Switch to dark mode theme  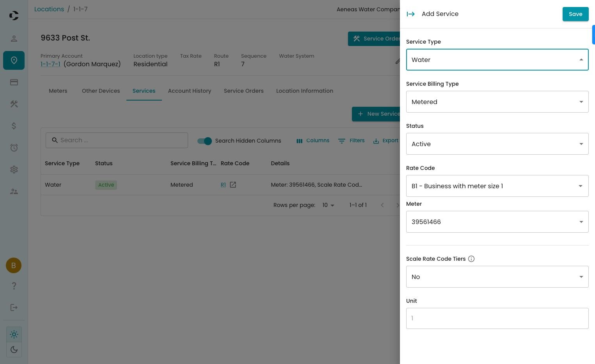14,350
